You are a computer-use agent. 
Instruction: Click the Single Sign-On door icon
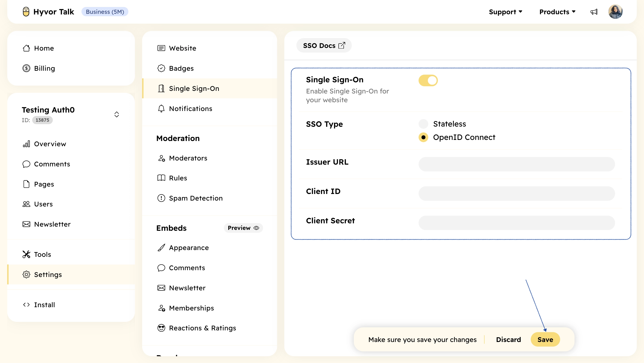(161, 88)
